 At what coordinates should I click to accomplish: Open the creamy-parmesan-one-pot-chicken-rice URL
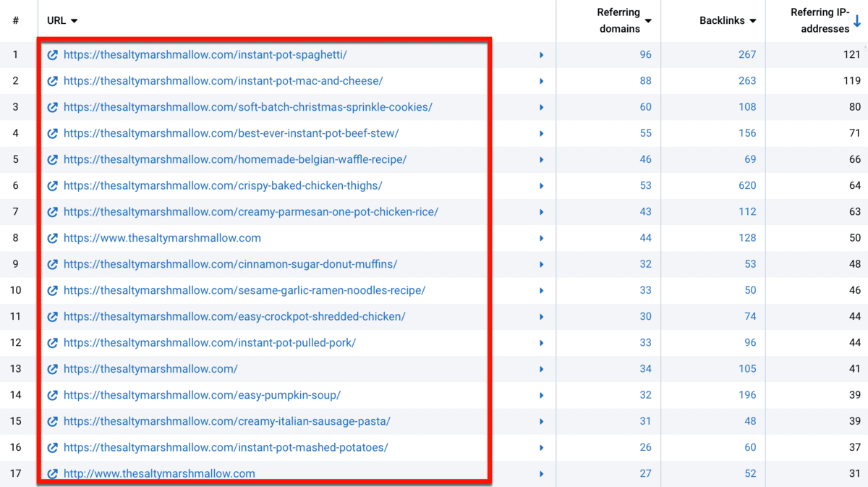[251, 212]
